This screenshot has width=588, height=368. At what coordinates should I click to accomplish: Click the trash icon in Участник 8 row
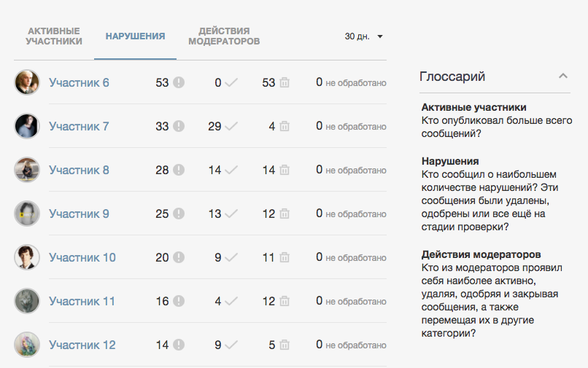[284, 171]
